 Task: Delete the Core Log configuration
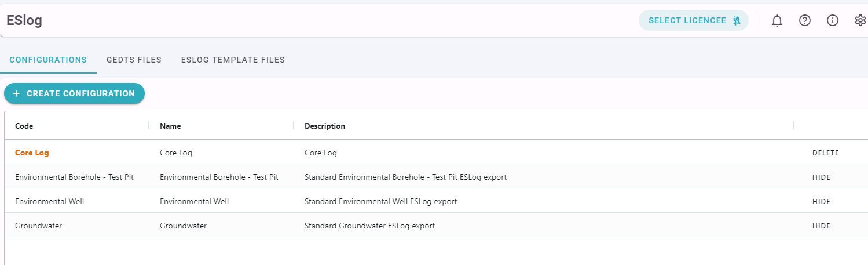pos(825,153)
